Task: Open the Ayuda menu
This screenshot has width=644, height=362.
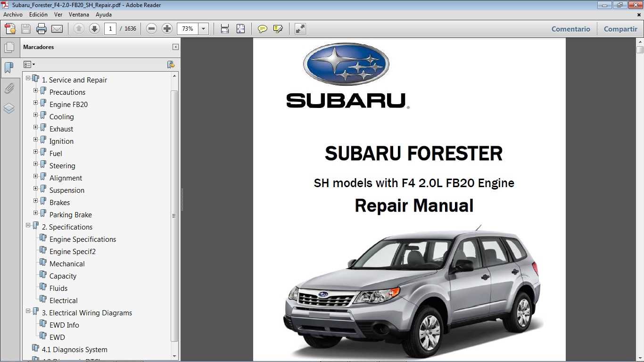Action: 103,15
